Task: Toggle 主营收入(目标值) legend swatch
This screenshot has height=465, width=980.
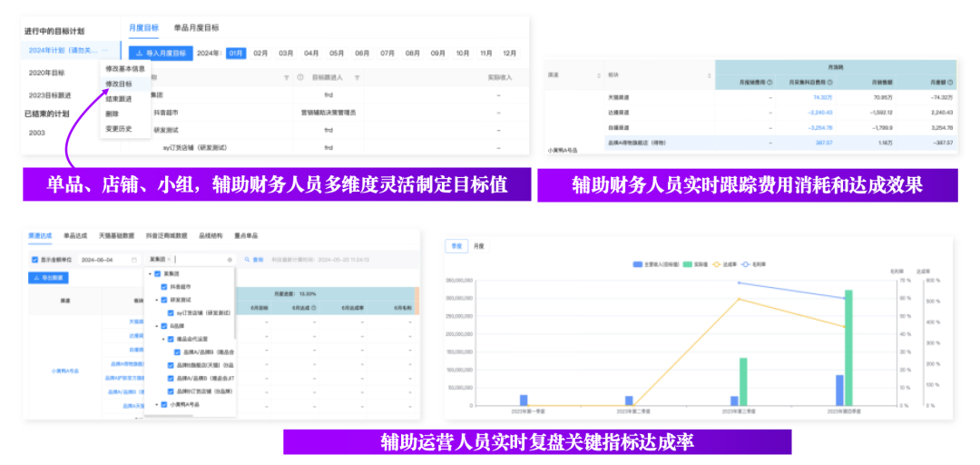Action: coord(637,264)
